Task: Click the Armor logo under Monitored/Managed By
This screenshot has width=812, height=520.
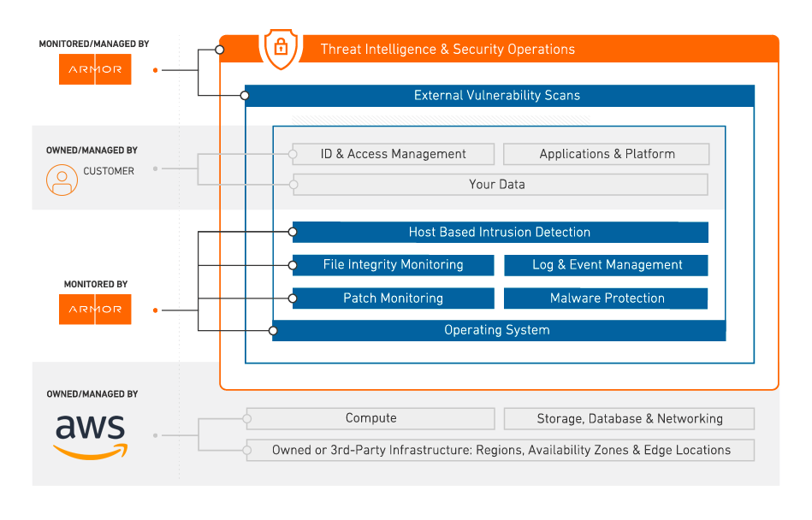Action: pos(95,69)
